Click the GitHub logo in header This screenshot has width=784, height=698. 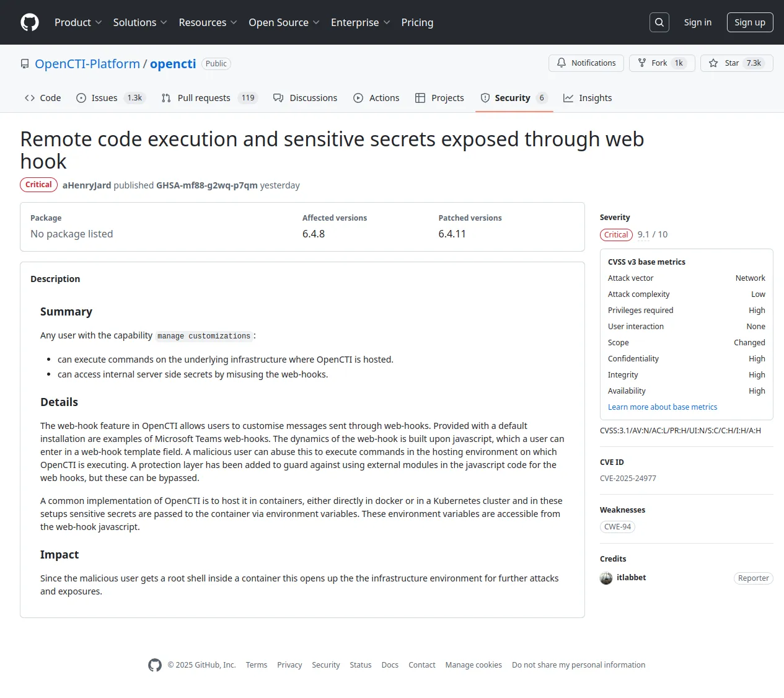tap(30, 22)
